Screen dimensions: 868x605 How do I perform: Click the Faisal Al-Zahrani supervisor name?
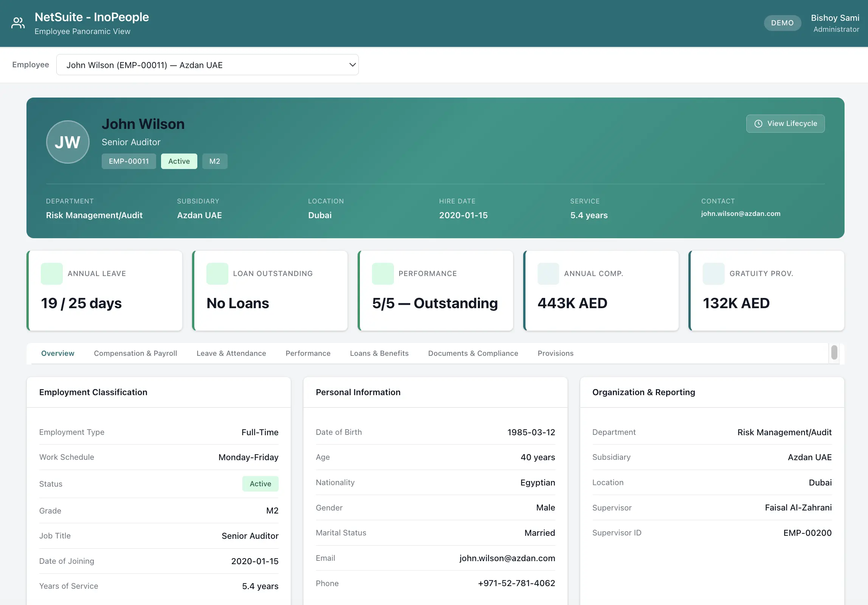click(798, 507)
